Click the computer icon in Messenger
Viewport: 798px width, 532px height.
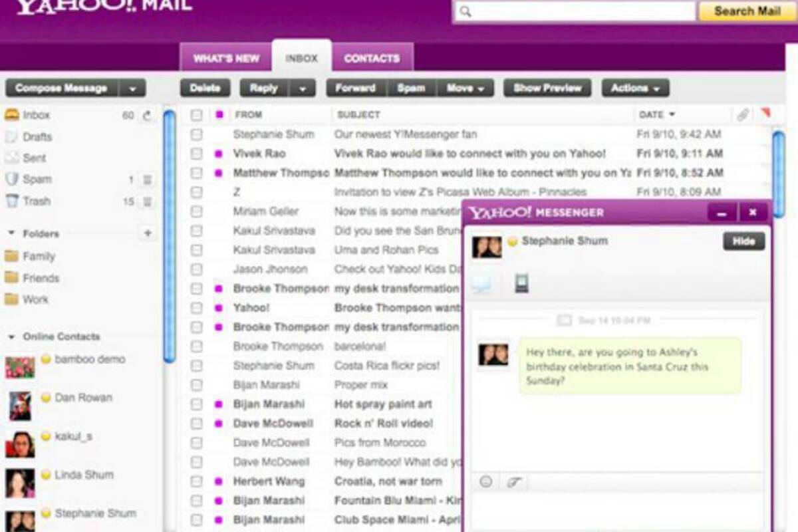point(481,284)
